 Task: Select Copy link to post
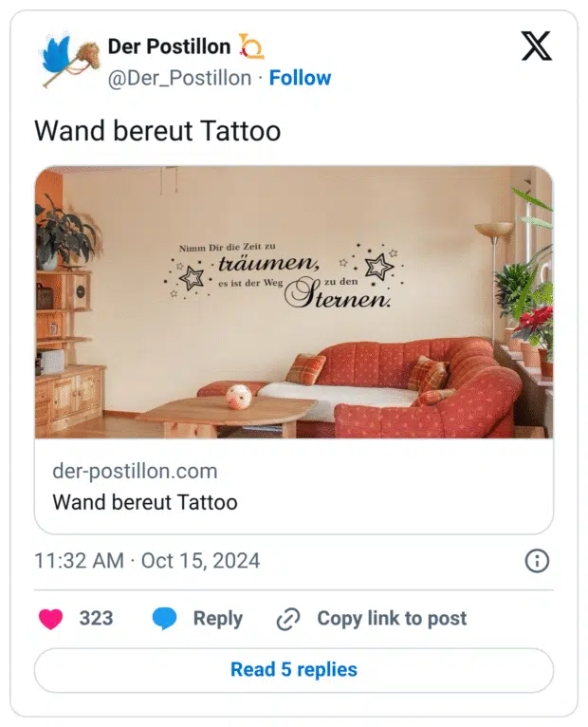[x=392, y=619]
